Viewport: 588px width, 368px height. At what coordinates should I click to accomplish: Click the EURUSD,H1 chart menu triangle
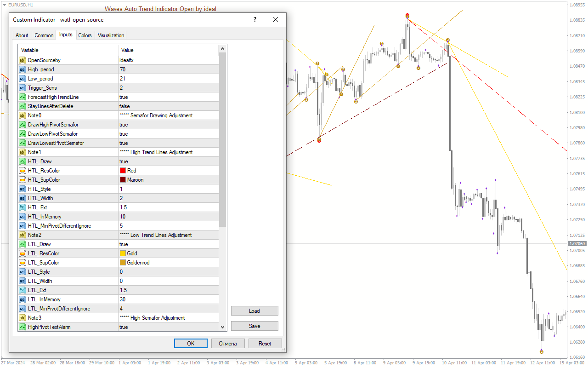pyautogui.click(x=4, y=5)
